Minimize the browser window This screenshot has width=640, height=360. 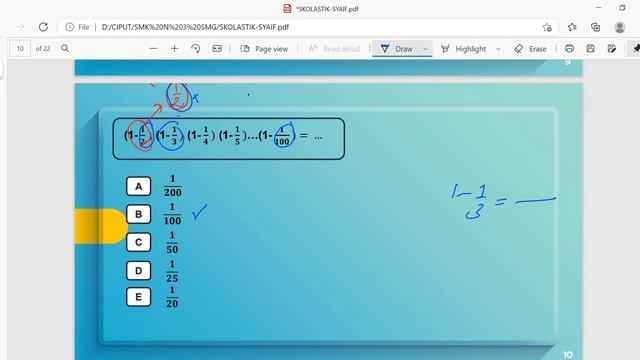[598, 8]
